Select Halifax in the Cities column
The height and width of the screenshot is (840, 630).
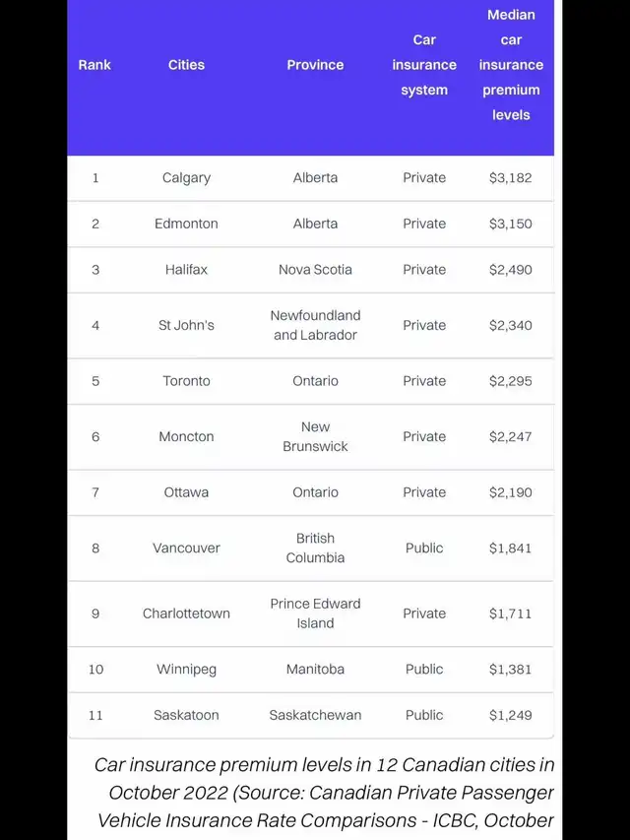(186, 270)
